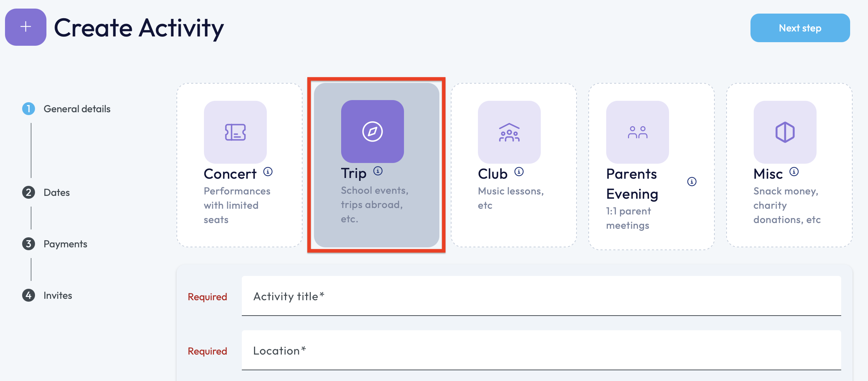868x381 pixels.
Task: Click the info icon beside Misc
Action: point(794,172)
